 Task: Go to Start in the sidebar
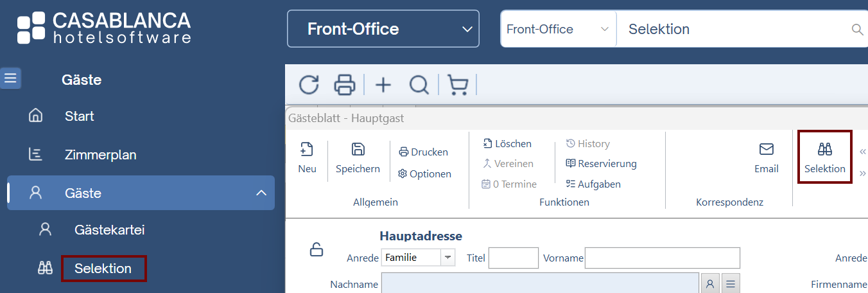(x=79, y=116)
